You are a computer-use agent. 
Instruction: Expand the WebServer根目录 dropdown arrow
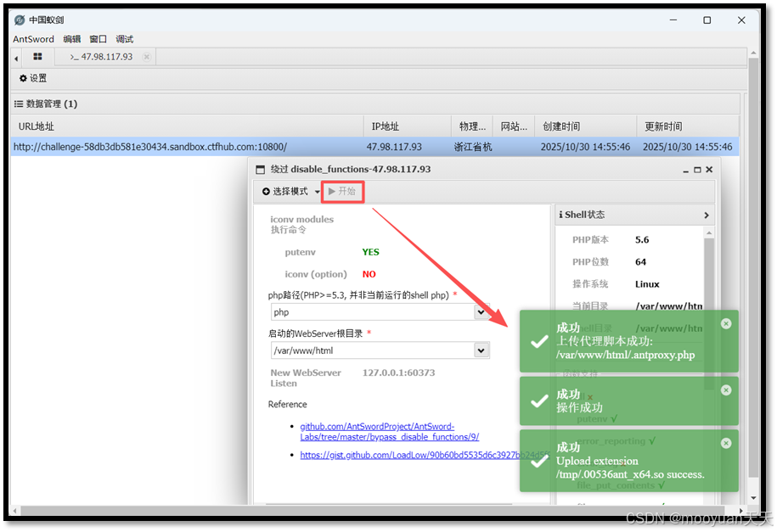(x=481, y=350)
